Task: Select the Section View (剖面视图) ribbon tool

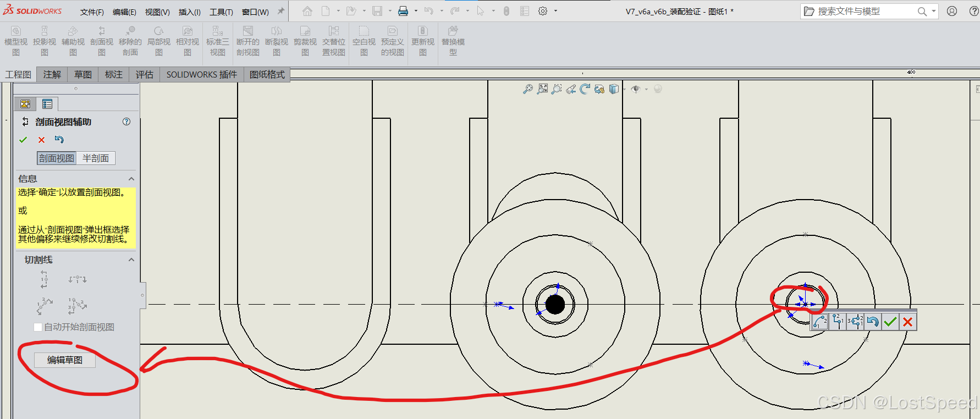Action: click(102, 41)
